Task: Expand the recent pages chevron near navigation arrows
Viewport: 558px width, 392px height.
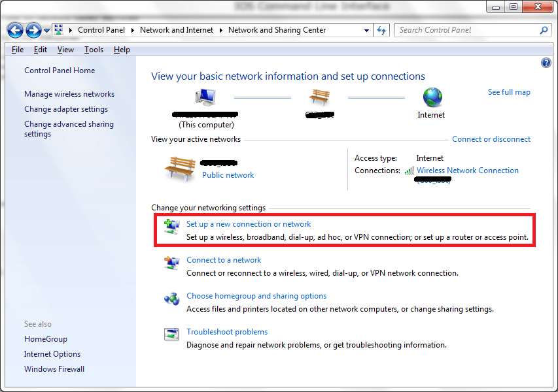Action: [x=46, y=29]
